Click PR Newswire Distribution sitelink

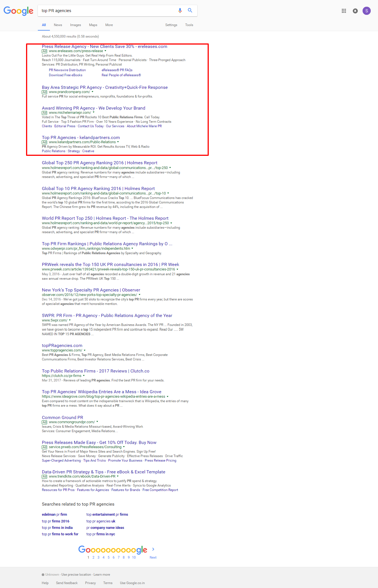click(67, 70)
